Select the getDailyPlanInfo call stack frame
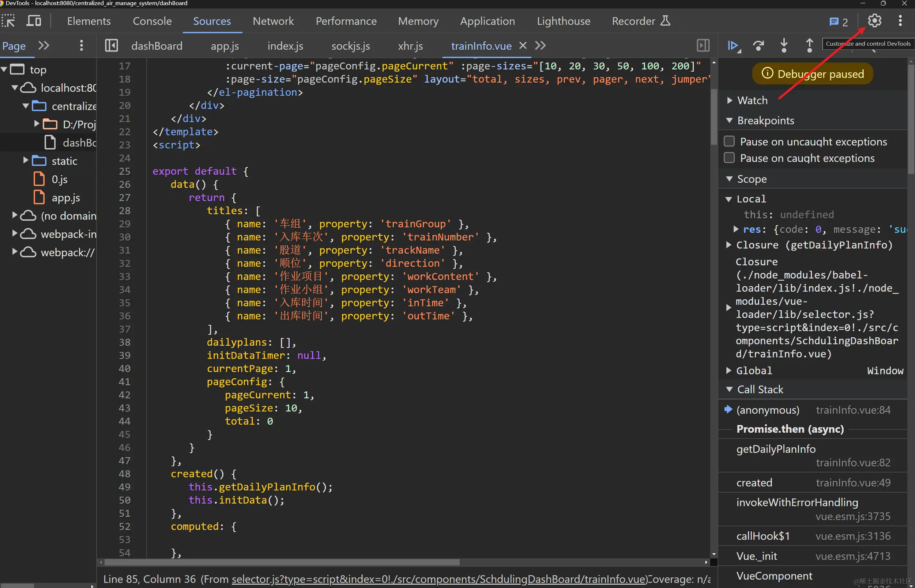Image resolution: width=915 pixels, height=588 pixels. [776, 449]
